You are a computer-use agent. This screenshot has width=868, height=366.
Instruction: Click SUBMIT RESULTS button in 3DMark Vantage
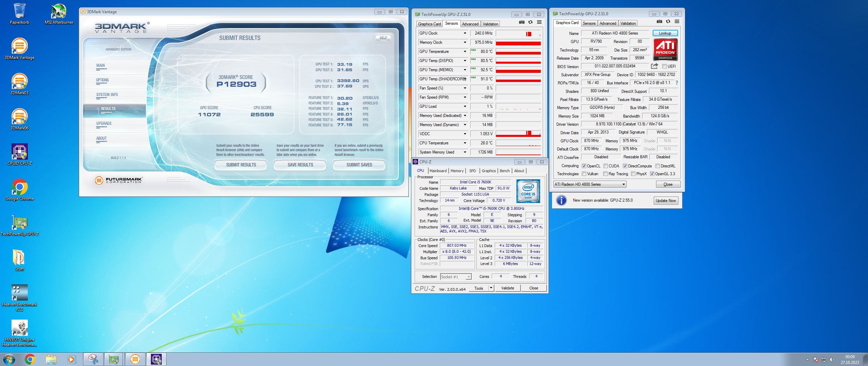(241, 165)
